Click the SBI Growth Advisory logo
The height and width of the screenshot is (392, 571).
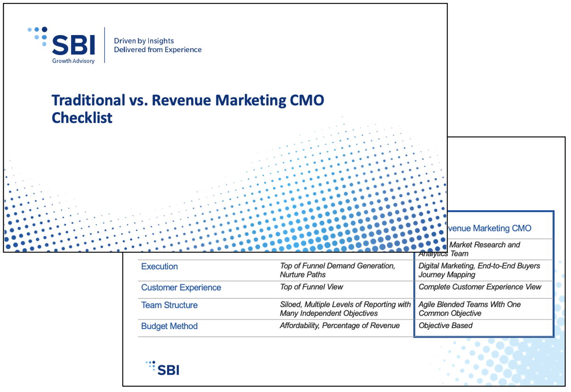click(x=73, y=46)
